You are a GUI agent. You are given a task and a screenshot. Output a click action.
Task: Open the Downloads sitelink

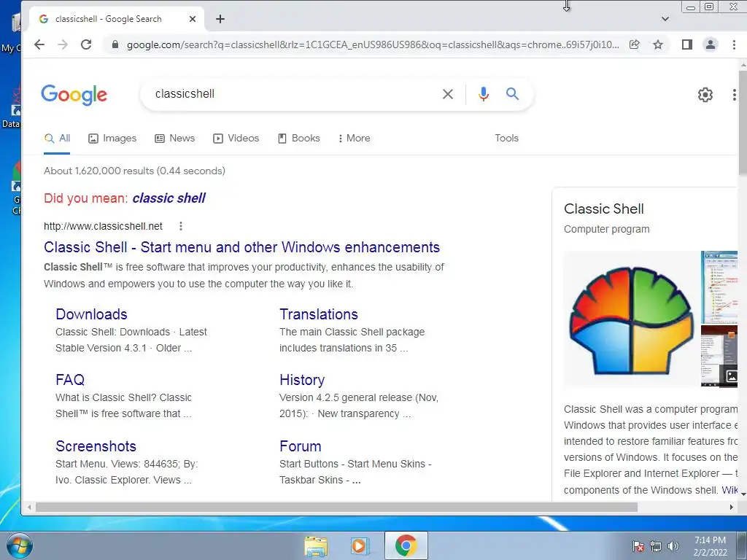point(91,314)
